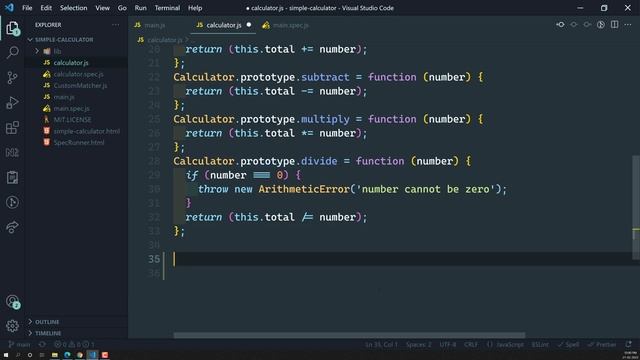Viewport: 640px width, 360px height.
Task: Click the third circle navigation icon in editor toolbar
Action: (x=587, y=25)
